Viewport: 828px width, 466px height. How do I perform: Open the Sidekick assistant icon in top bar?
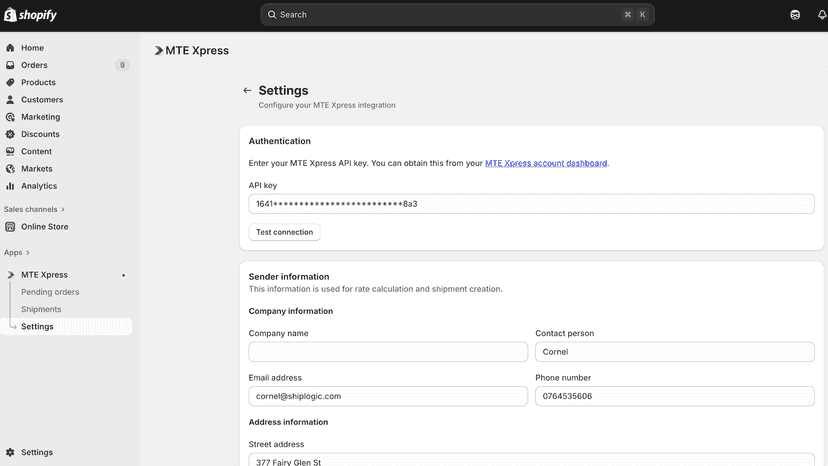pyautogui.click(x=795, y=15)
